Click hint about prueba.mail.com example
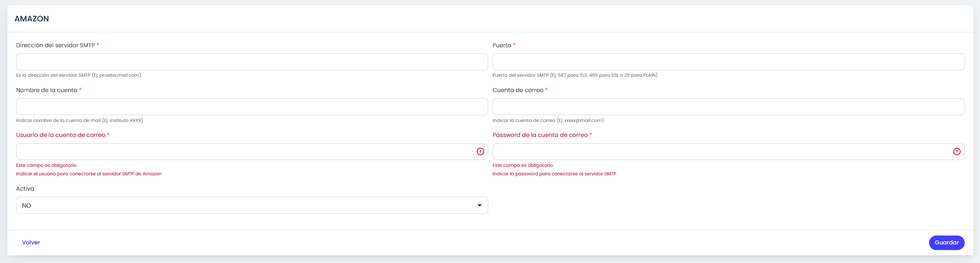 point(78,75)
